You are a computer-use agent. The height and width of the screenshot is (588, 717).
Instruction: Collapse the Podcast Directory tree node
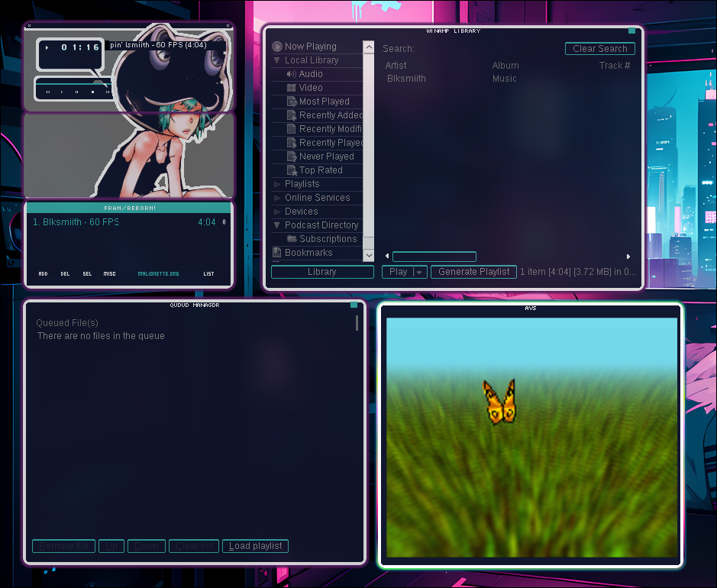[x=276, y=225]
